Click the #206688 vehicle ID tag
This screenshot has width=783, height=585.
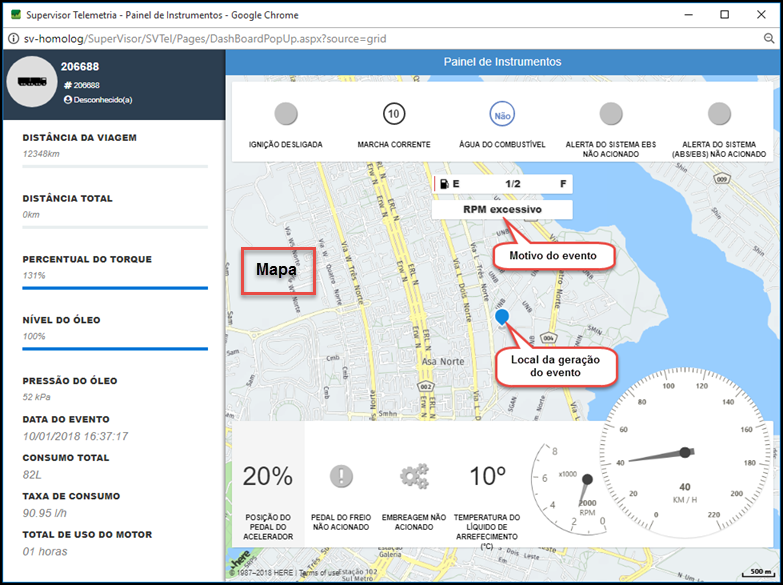coord(82,85)
